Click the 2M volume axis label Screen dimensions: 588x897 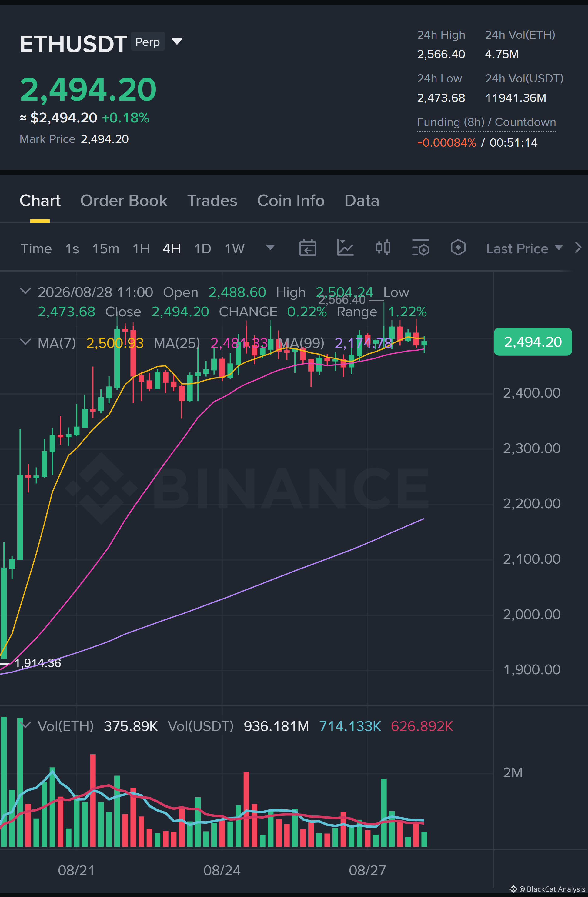point(513,772)
